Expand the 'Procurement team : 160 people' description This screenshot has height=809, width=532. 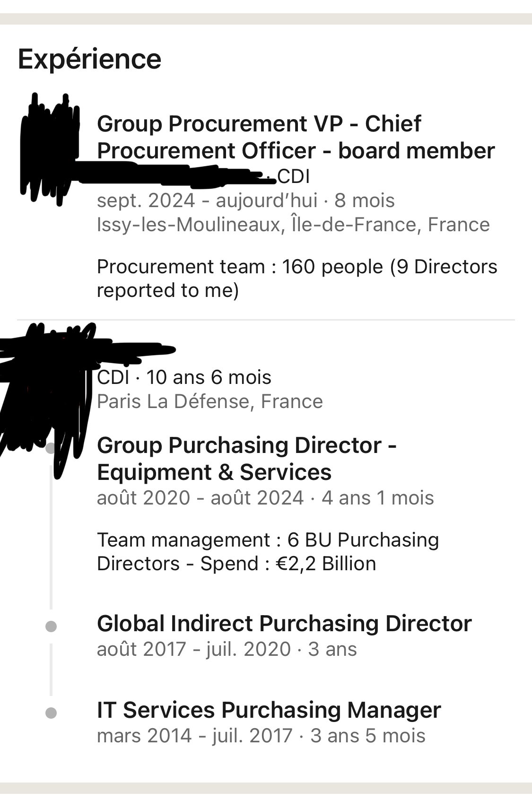point(297,278)
